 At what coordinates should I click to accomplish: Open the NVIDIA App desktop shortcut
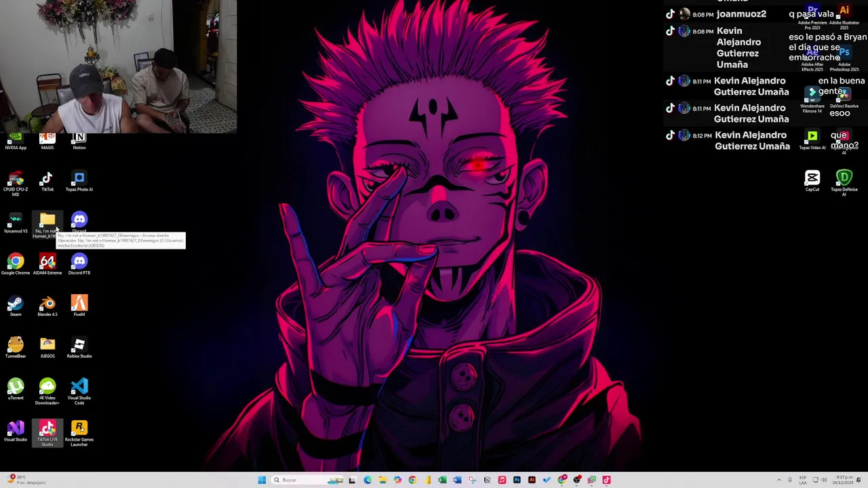[x=16, y=141]
